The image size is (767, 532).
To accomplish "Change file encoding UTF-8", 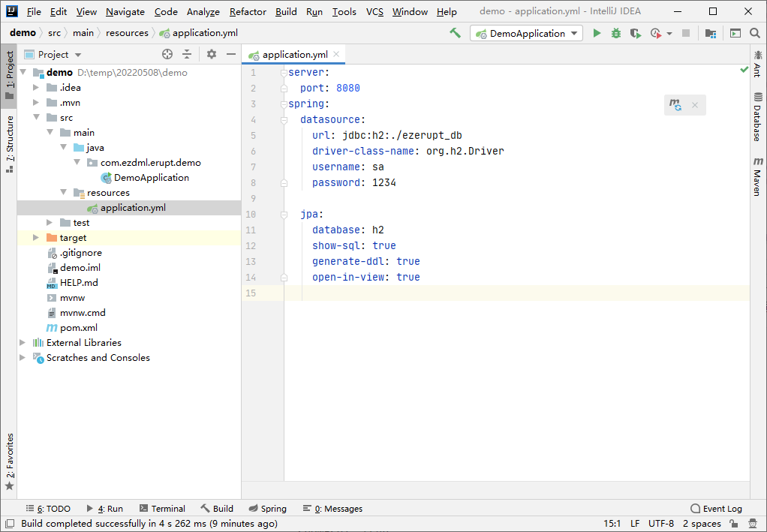I will pos(661,524).
